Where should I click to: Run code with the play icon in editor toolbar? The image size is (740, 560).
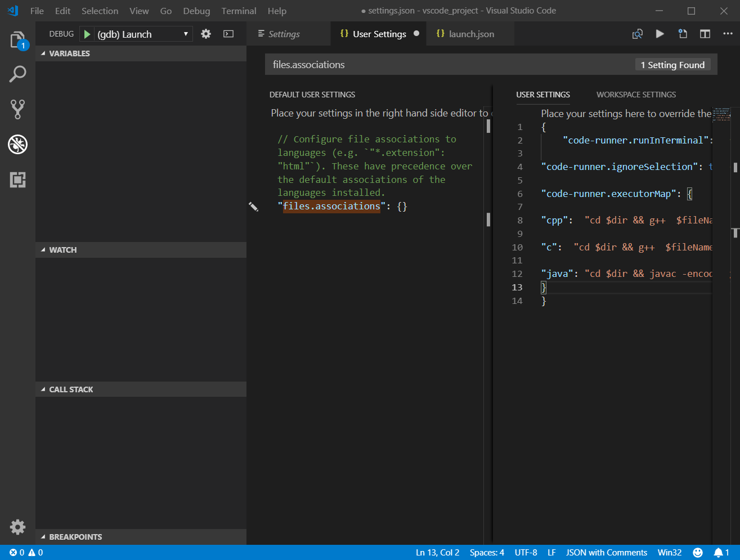point(660,34)
